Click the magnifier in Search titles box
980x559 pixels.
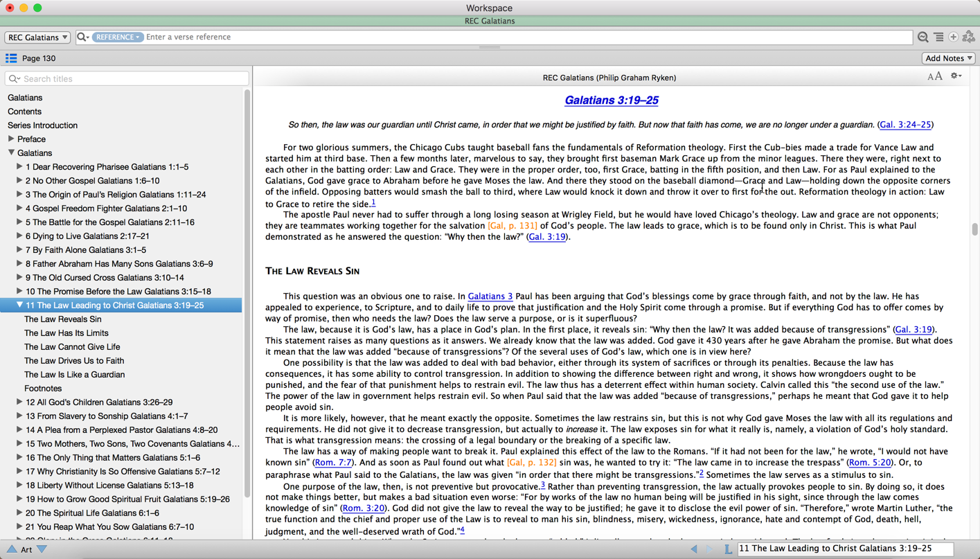(x=14, y=79)
